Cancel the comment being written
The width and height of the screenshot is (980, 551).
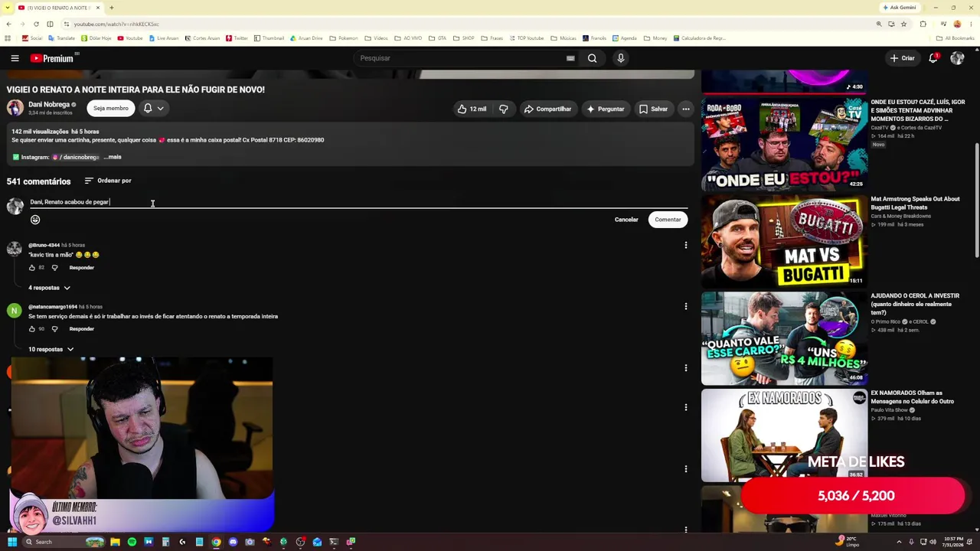(x=626, y=220)
